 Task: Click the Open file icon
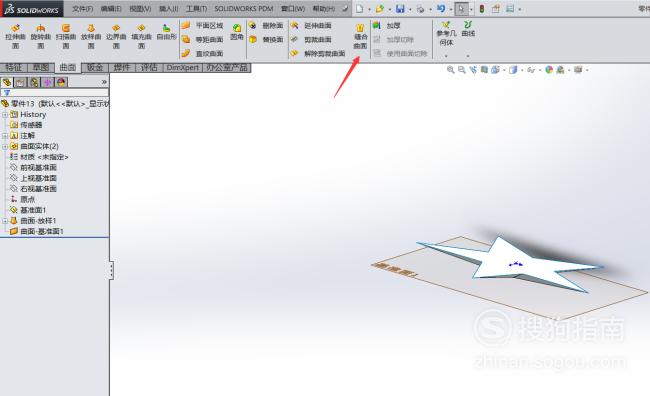(x=379, y=9)
